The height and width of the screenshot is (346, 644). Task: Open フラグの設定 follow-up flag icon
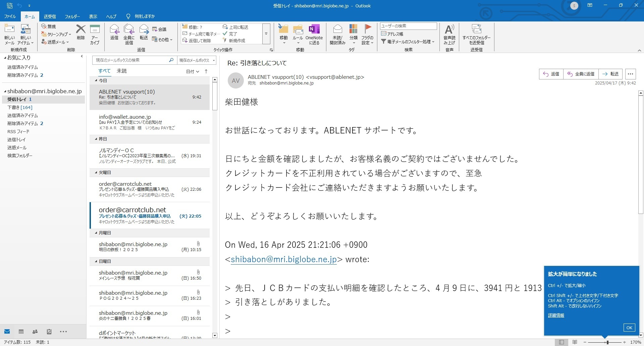[x=368, y=35]
